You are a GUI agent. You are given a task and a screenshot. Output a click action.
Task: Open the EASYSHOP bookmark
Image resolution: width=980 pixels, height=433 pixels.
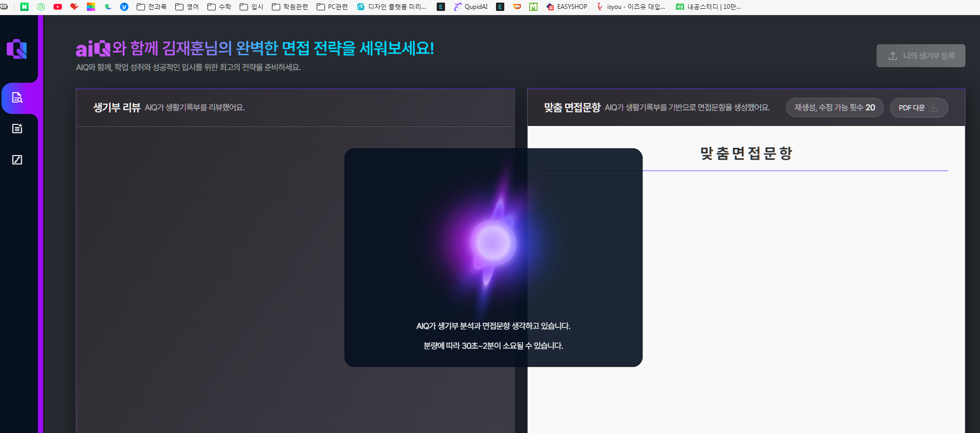pyautogui.click(x=567, y=7)
